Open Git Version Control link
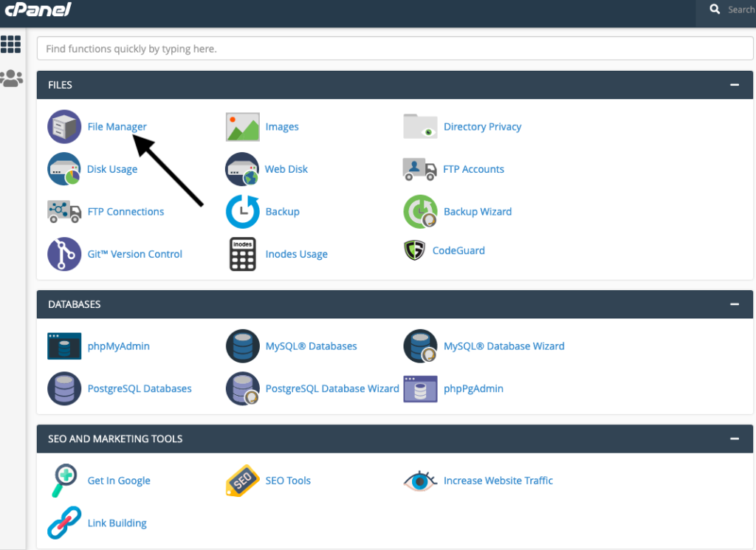The image size is (756, 550). tap(135, 254)
